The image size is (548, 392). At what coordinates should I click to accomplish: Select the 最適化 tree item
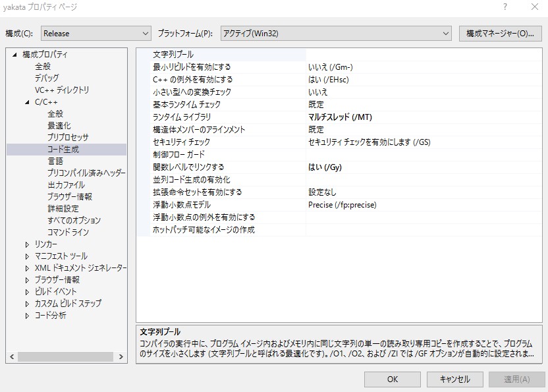59,126
